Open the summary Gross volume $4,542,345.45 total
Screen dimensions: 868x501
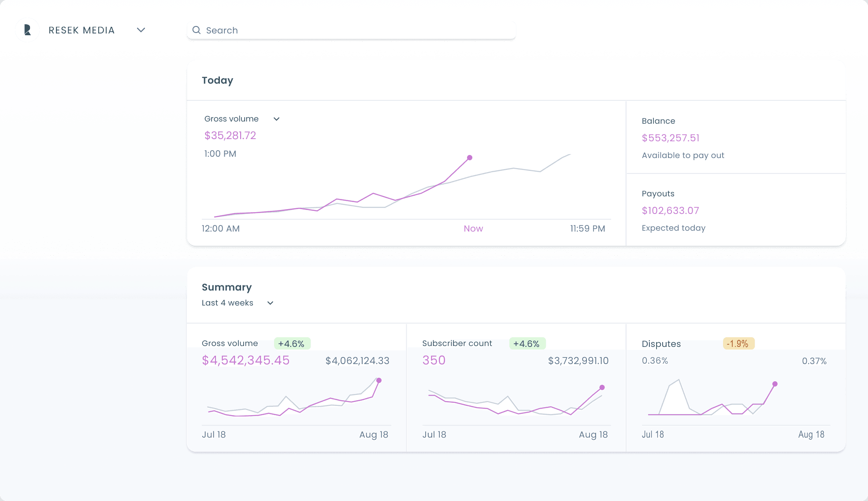(245, 360)
